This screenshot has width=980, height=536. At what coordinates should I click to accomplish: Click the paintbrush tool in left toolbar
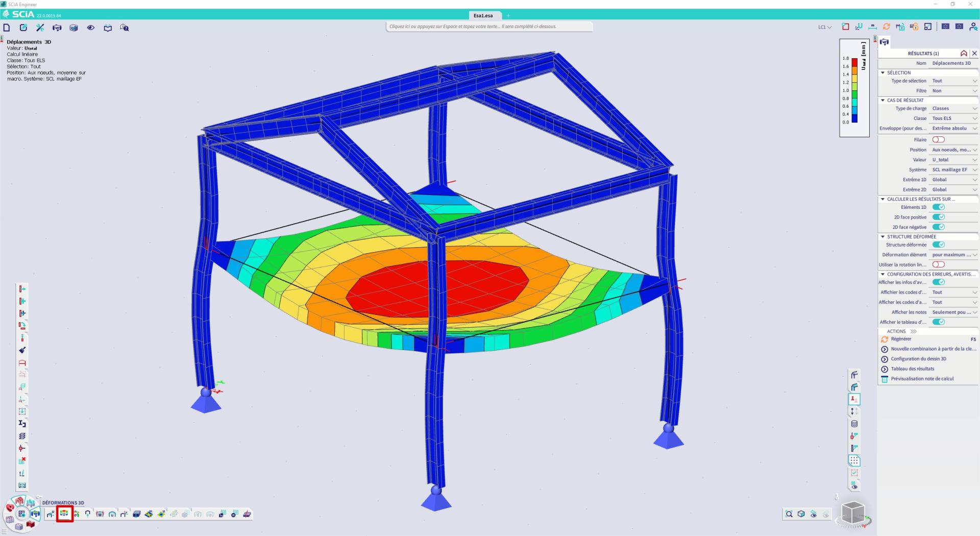pyautogui.click(x=22, y=350)
